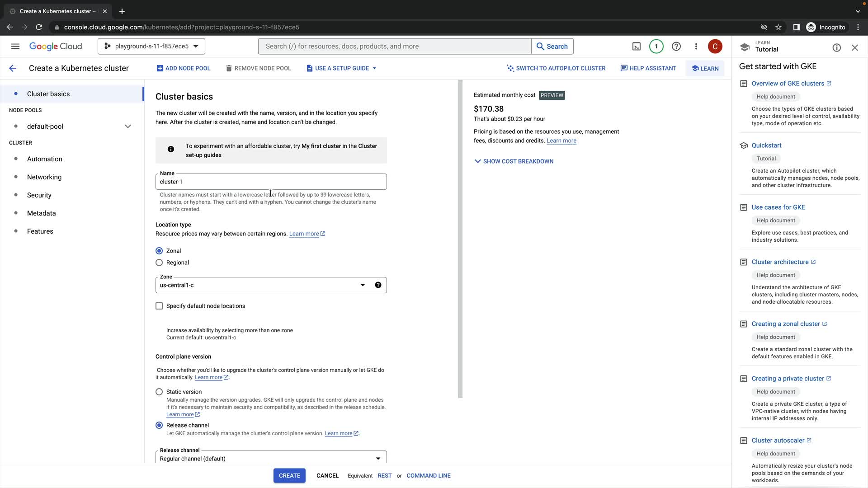
Task: Select the Static version option
Action: point(159,392)
